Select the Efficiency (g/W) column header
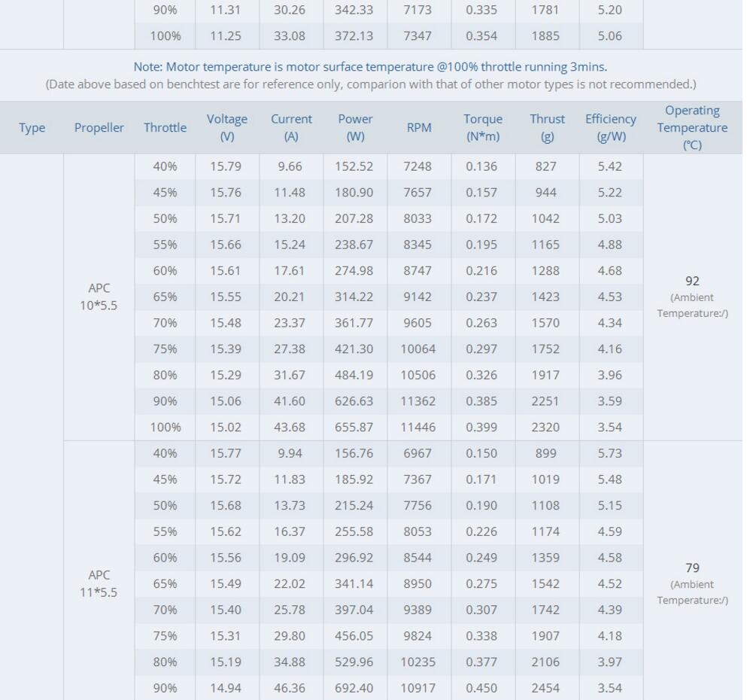 click(610, 128)
